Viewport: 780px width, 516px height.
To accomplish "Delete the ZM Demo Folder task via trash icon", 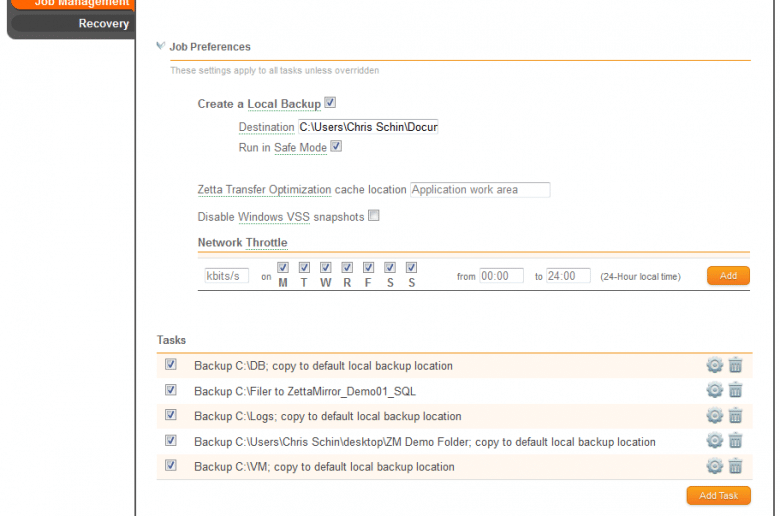I will click(735, 441).
